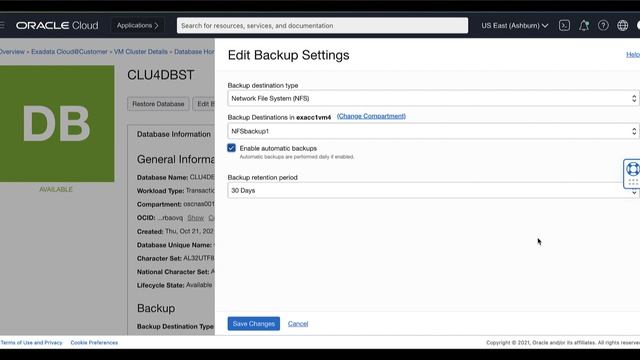This screenshot has height=360, width=640.
Task: Open the hamburger navigation menu
Action: tap(2, 25)
